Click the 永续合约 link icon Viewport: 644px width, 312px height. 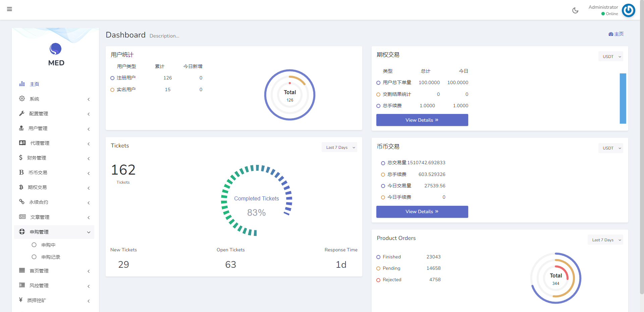pyautogui.click(x=22, y=202)
